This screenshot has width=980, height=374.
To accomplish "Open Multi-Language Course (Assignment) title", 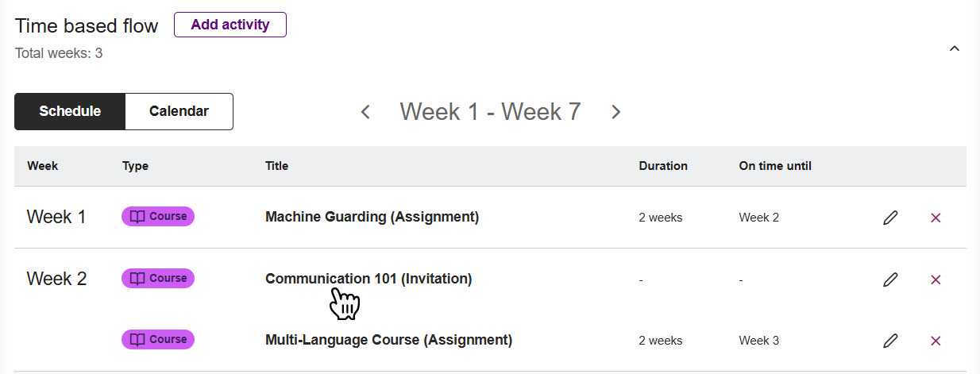I will pyautogui.click(x=388, y=339).
